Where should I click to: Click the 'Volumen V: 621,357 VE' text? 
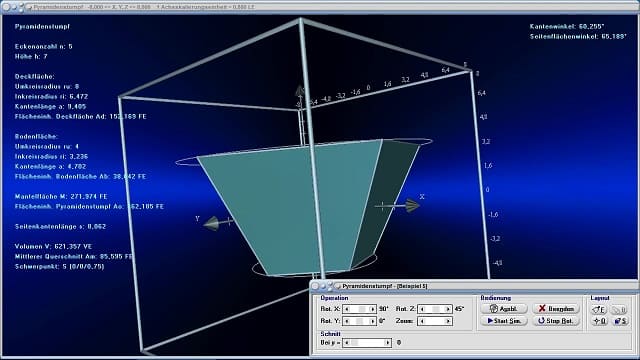point(53,247)
